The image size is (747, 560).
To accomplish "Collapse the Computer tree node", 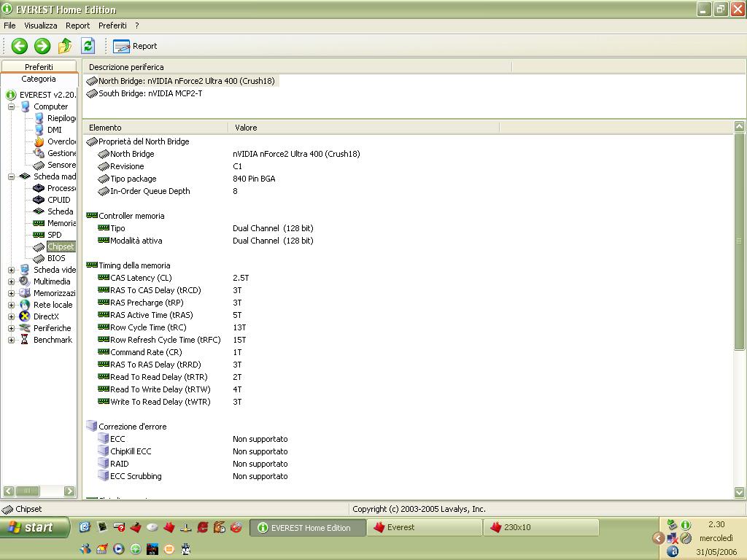I will 12,106.
